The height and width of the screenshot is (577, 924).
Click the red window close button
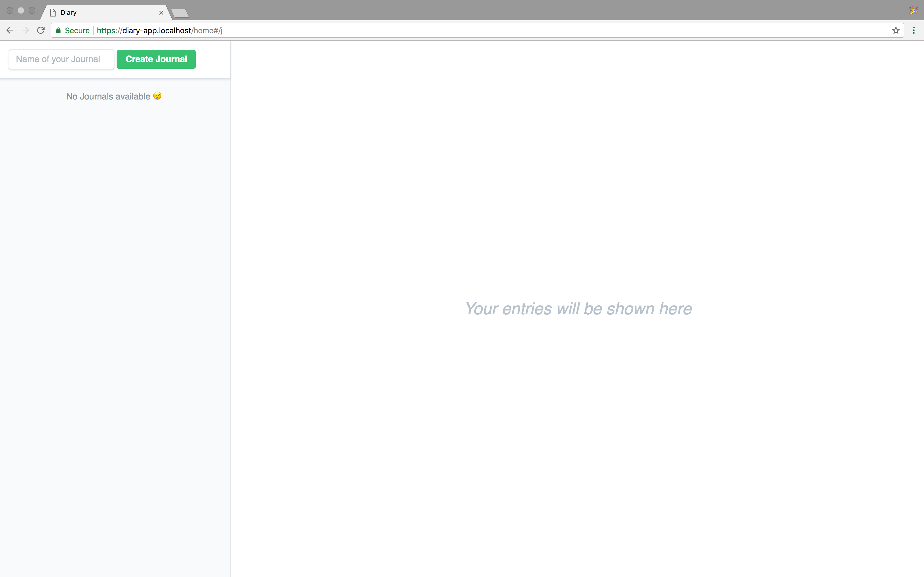pos(10,11)
